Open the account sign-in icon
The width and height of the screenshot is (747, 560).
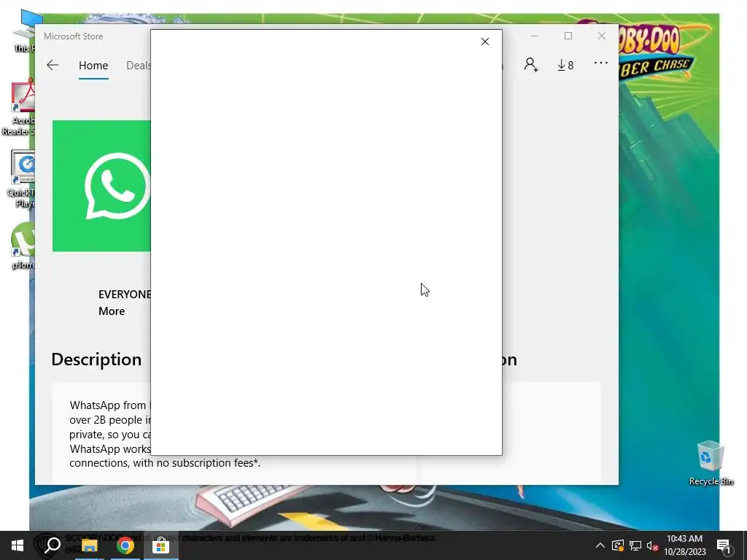coord(531,65)
